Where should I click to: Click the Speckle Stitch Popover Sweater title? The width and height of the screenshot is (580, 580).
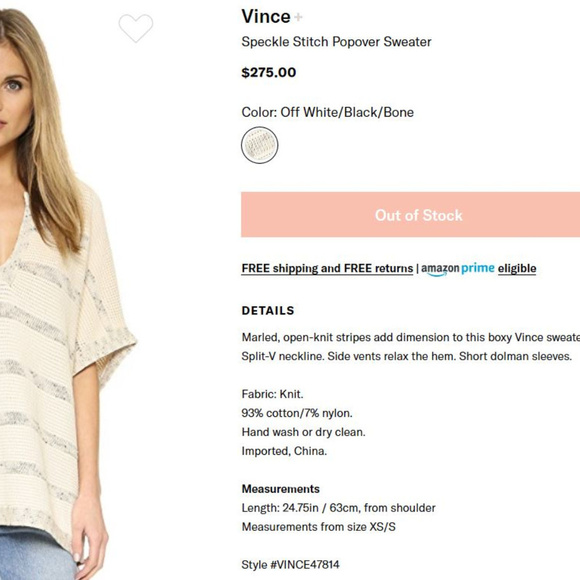[x=336, y=42]
